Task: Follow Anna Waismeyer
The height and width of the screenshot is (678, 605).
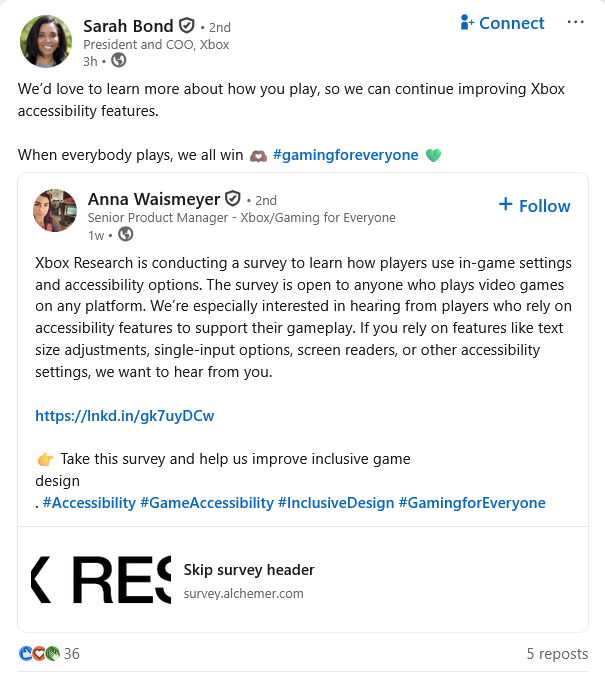Action: [534, 205]
